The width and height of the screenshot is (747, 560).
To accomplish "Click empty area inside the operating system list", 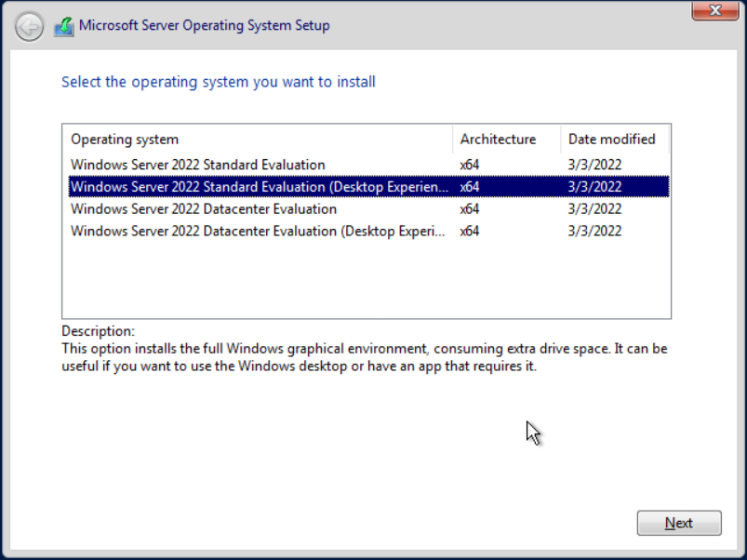I will point(367,280).
